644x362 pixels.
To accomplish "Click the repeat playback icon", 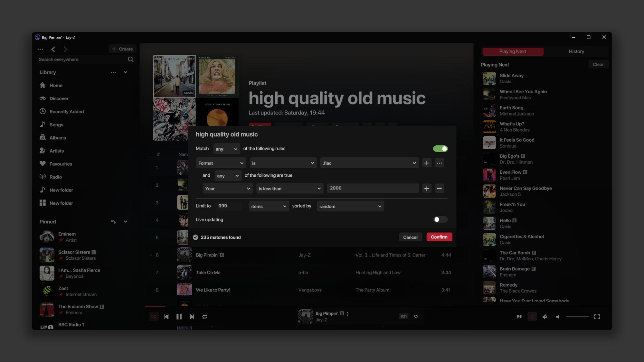I will tap(204, 317).
